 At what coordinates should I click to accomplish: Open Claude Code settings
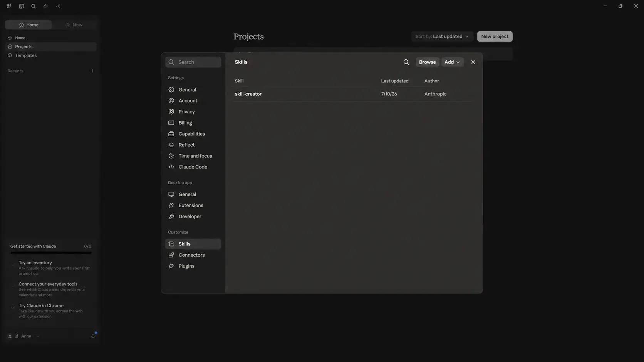point(193,167)
